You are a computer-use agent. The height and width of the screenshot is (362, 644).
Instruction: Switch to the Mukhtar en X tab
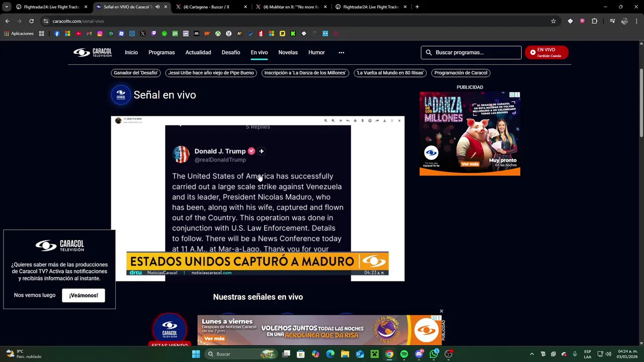[x=291, y=7]
